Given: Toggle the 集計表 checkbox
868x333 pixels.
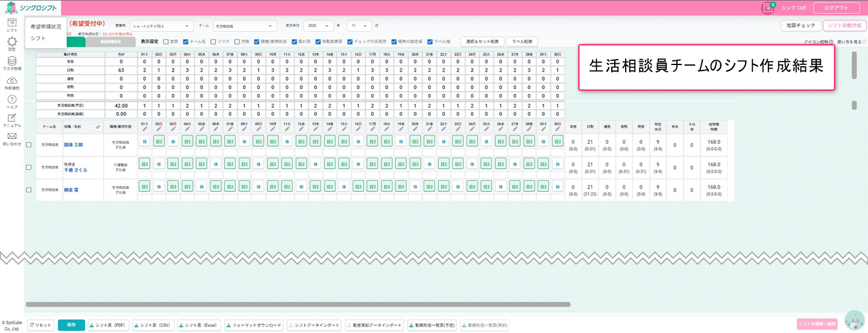Looking at the screenshot, I should [x=294, y=42].
